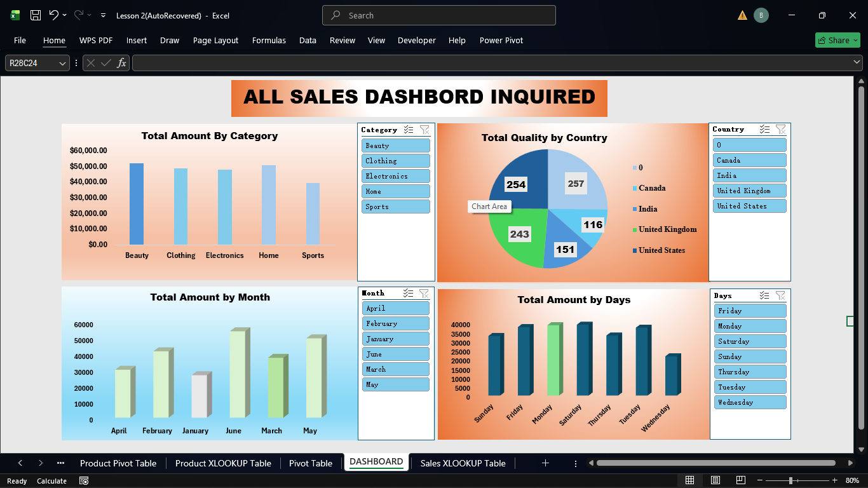Viewport: 868px width, 488px height.
Task: Click inside the Search box
Action: [x=438, y=15]
